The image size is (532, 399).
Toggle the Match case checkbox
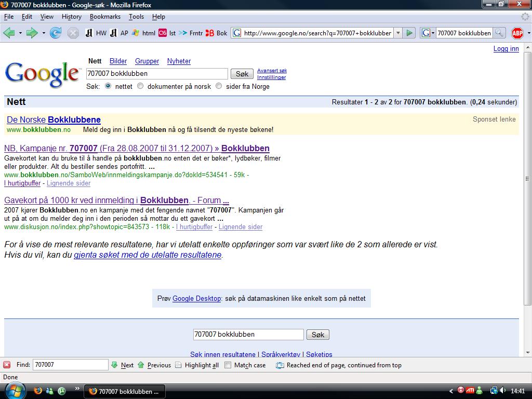[228, 365]
